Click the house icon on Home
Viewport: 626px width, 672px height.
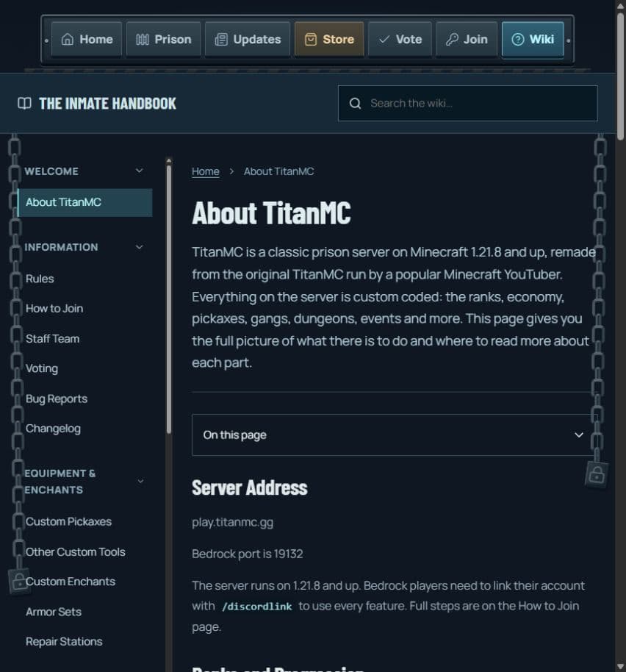tap(67, 40)
